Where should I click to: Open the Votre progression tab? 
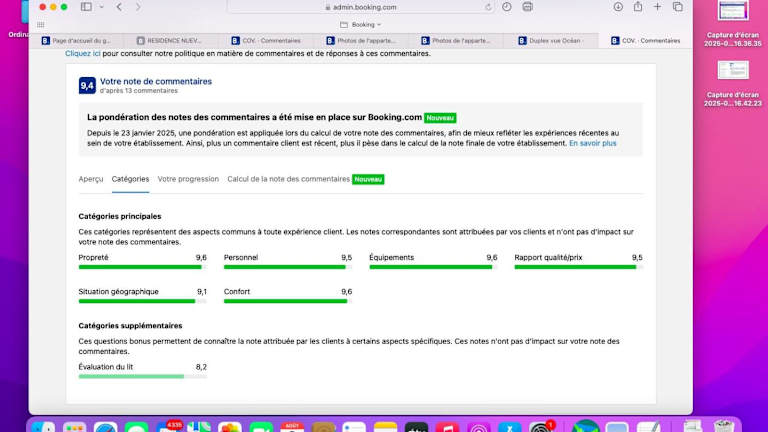[x=188, y=179]
